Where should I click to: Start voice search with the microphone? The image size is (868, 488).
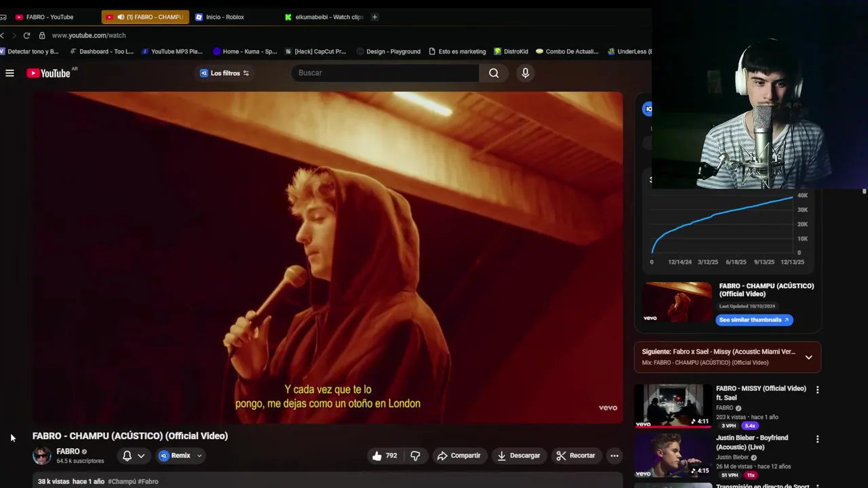click(x=525, y=73)
